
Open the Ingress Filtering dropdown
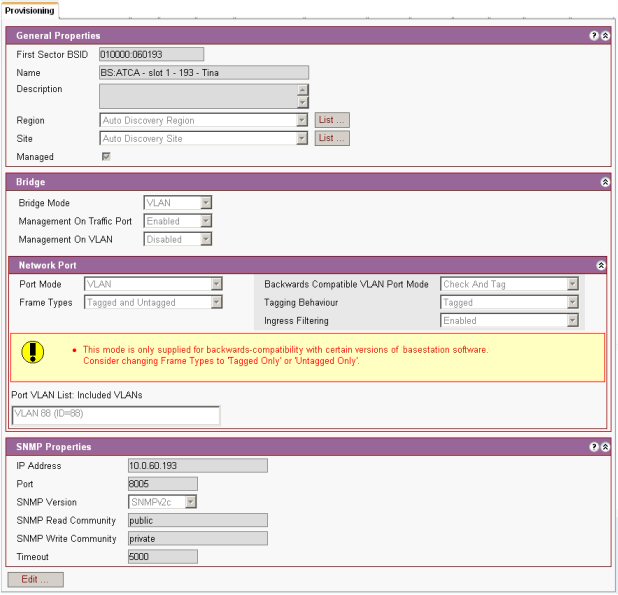tap(572, 321)
